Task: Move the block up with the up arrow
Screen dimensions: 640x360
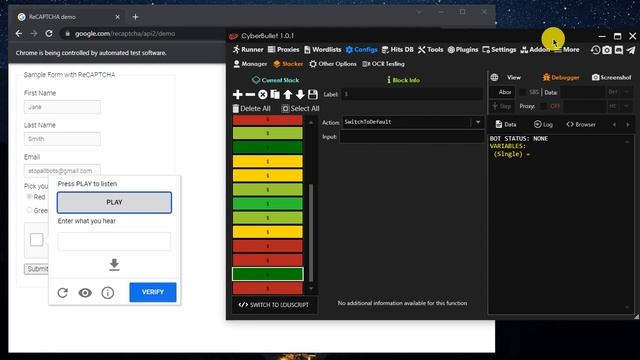Action: pos(288,95)
